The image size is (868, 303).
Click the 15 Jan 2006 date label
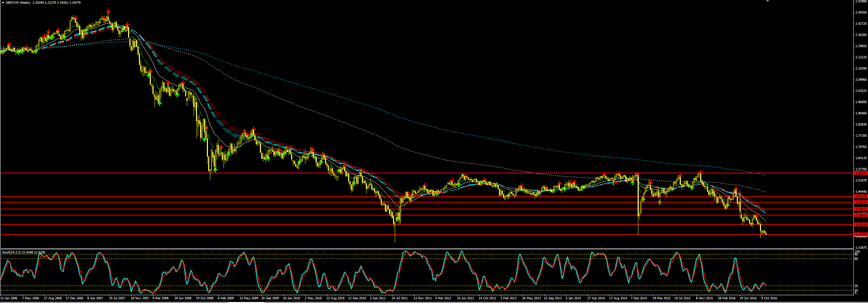click(x=9, y=298)
